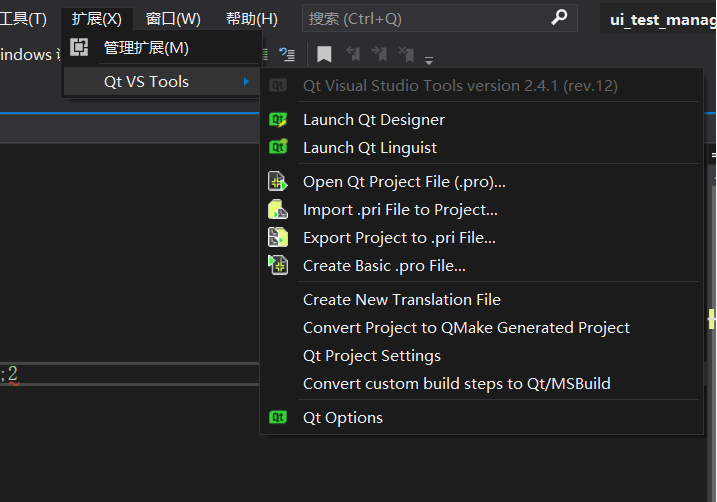Viewport: 717px width, 502px height.
Task: Open Qt Options entry
Action: 482,417
